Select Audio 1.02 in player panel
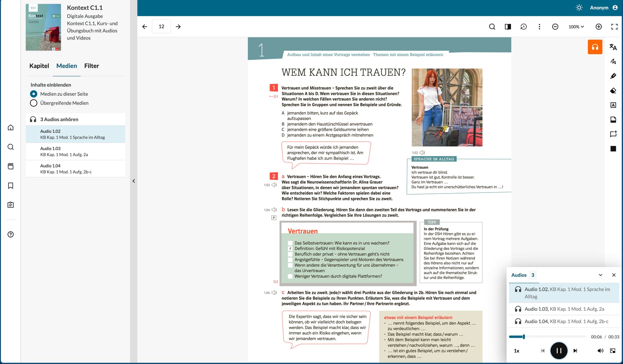Viewport: 623px width, 364px height. pyautogui.click(x=564, y=293)
